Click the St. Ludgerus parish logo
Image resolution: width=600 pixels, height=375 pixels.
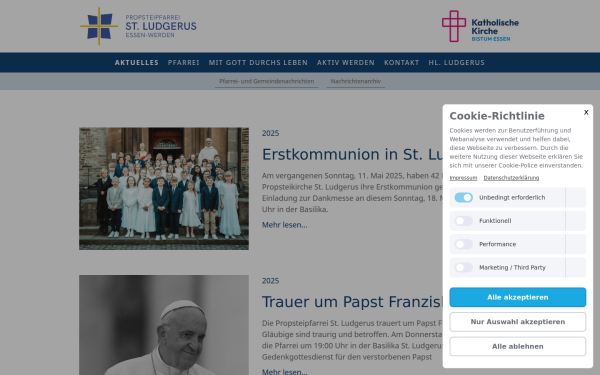pos(138,26)
